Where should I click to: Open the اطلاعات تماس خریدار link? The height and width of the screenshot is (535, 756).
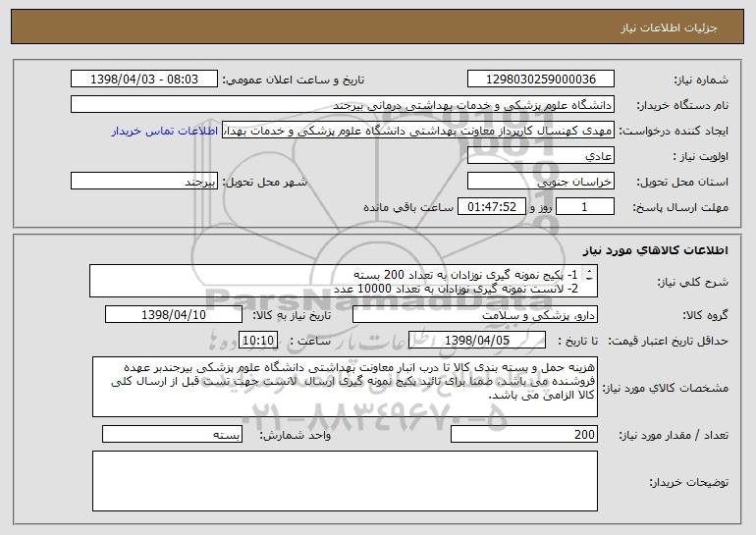pyautogui.click(x=165, y=132)
